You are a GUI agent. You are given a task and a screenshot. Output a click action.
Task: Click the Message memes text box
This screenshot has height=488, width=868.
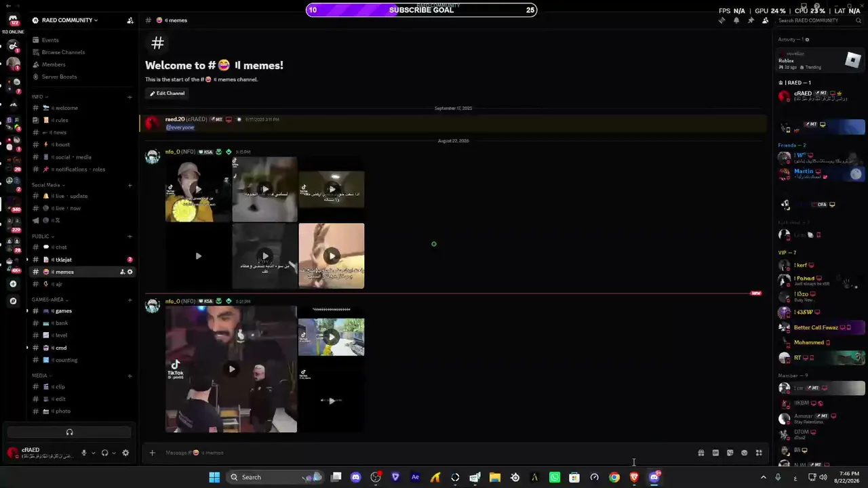click(427, 453)
